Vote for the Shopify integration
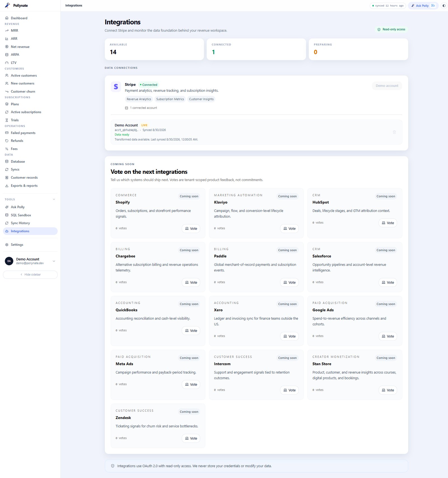This screenshot has height=478, width=448. [x=191, y=229]
